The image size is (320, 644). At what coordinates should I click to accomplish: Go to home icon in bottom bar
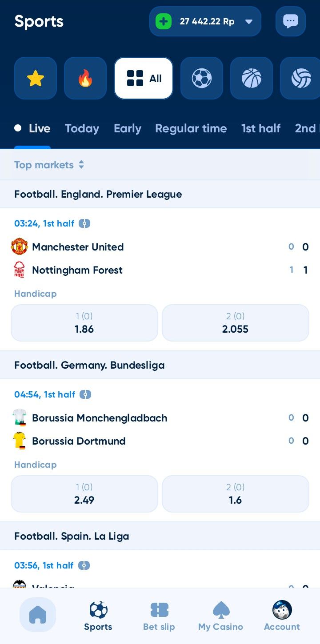coord(38,615)
